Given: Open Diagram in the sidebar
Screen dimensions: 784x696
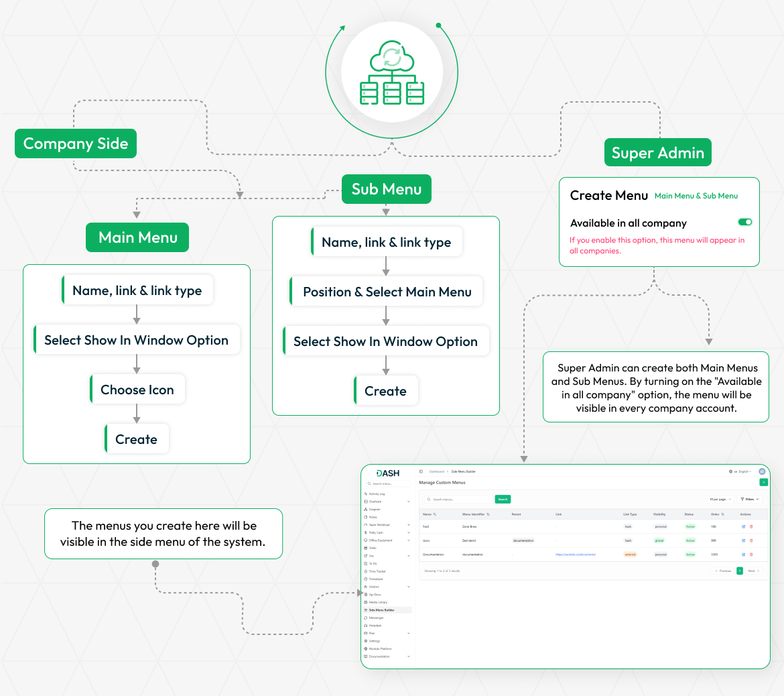Looking at the screenshot, I should [x=373, y=510].
